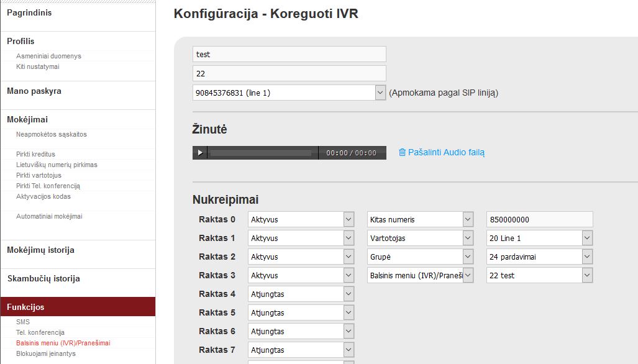Change Raktas 1 Vartotojas redirect type

(x=420, y=239)
